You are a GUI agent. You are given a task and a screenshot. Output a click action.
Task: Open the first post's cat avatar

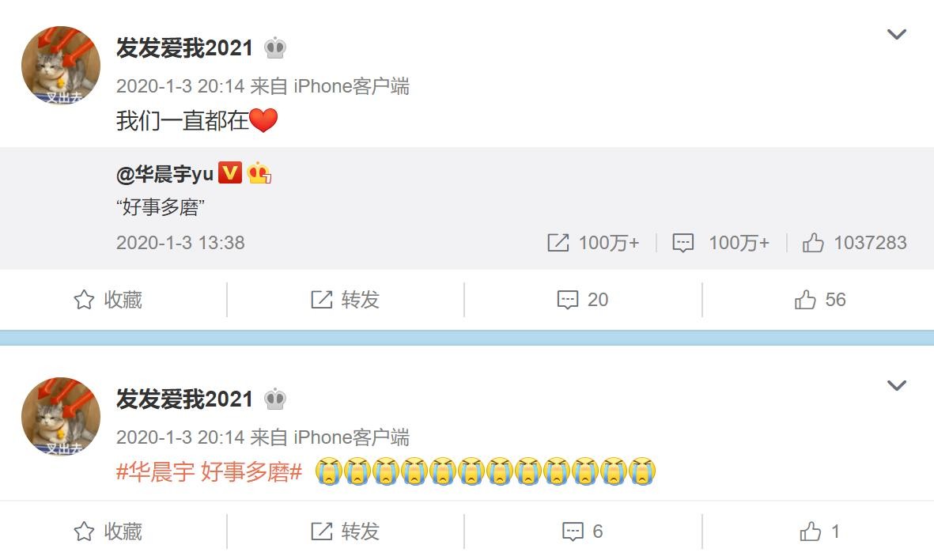[61, 66]
